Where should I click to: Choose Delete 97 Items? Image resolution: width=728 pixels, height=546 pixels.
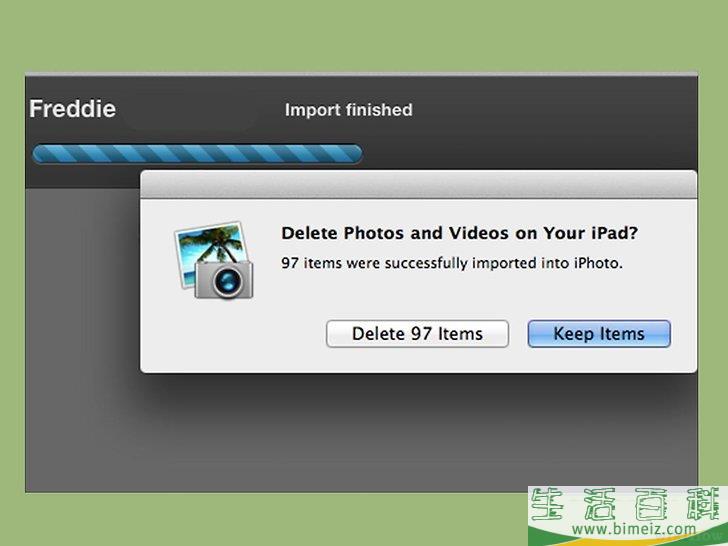click(417, 334)
